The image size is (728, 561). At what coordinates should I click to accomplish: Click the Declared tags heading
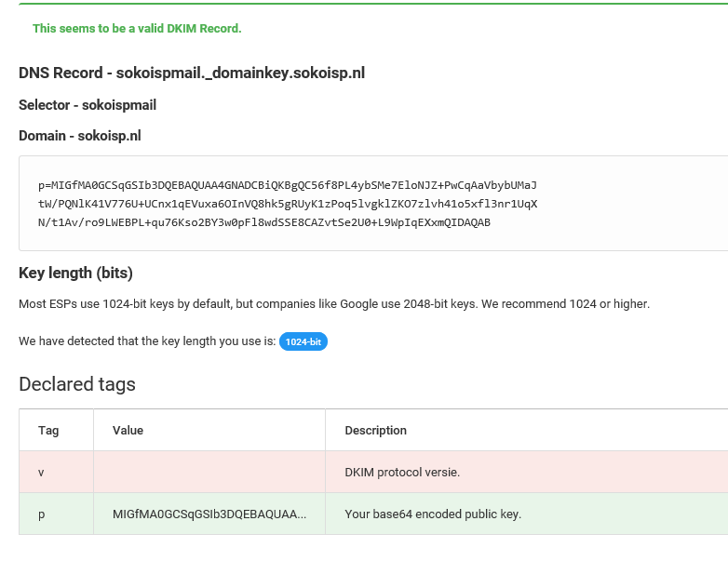click(77, 384)
